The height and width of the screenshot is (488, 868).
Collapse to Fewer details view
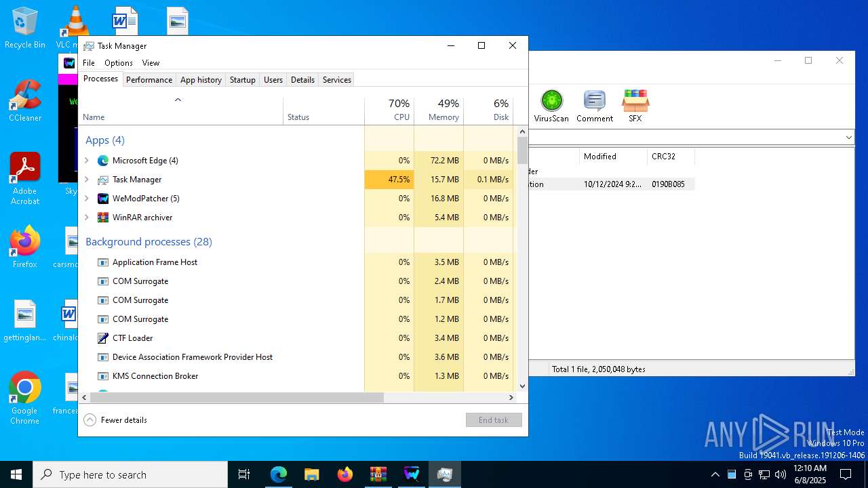point(115,420)
